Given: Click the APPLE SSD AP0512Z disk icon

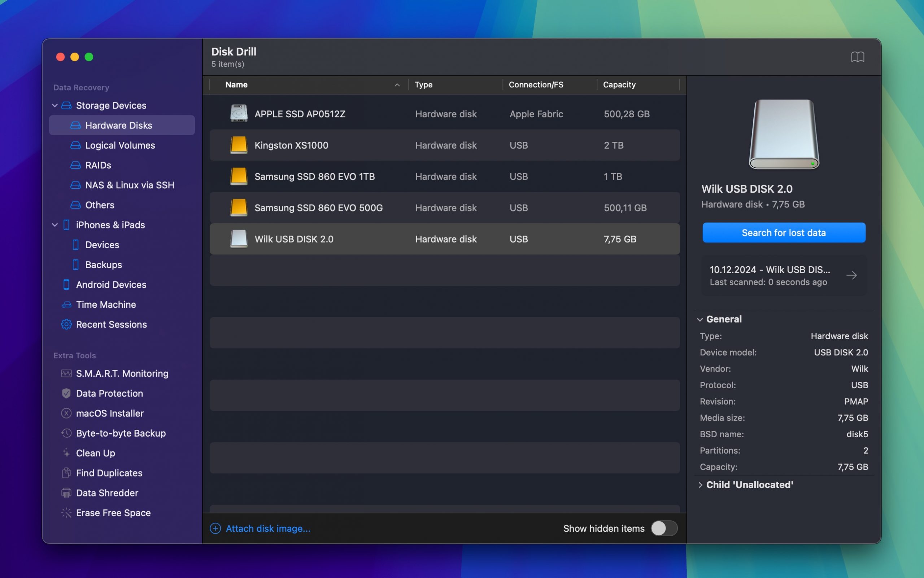Looking at the screenshot, I should click(x=239, y=114).
